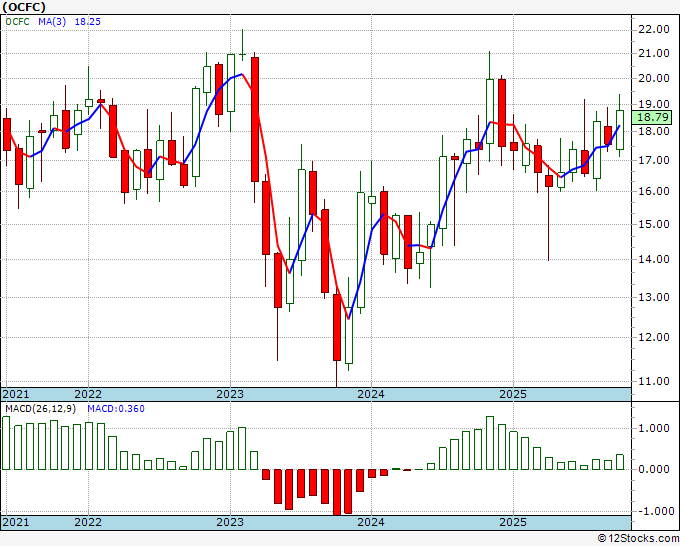Screen dimensions: 680x546
Task: Click the -1.000 MACD axis label
Action: point(654,511)
